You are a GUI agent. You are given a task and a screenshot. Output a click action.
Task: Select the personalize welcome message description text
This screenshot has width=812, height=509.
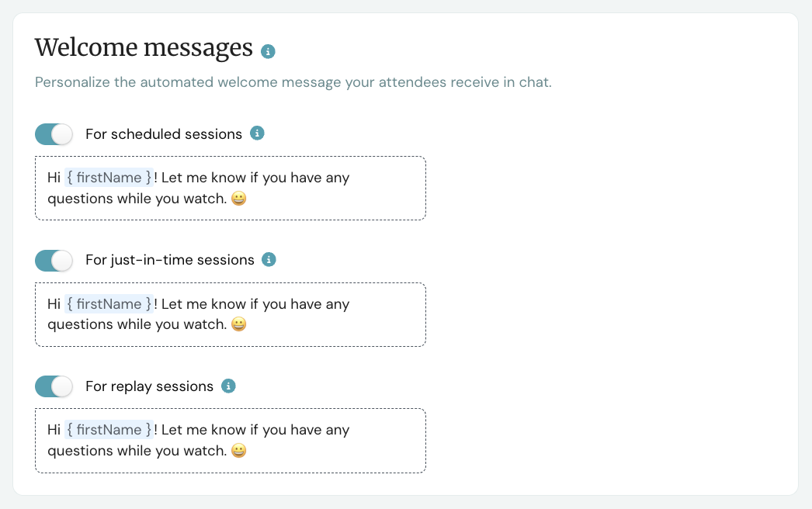coord(293,81)
